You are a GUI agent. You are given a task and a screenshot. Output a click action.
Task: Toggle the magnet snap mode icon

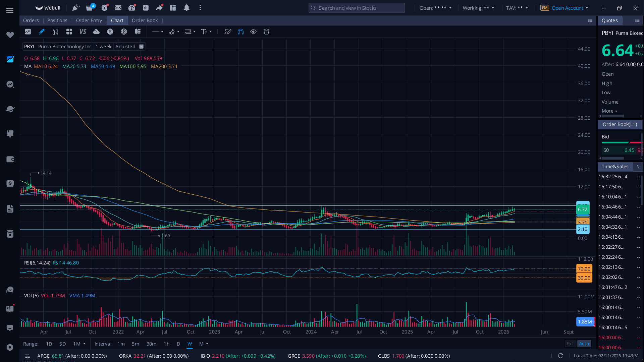(240, 32)
